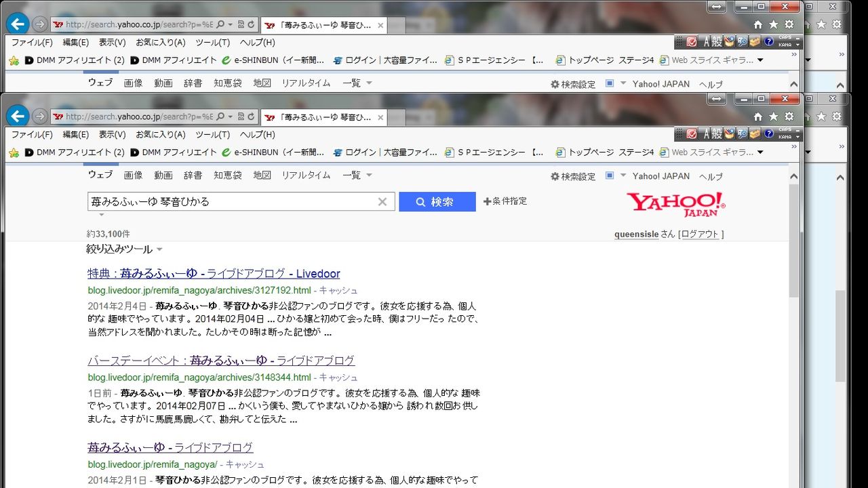Image resolution: width=868 pixels, height=488 pixels.
Task: Open e-SHINBUN bookmark in front window
Action: pyautogui.click(x=273, y=152)
